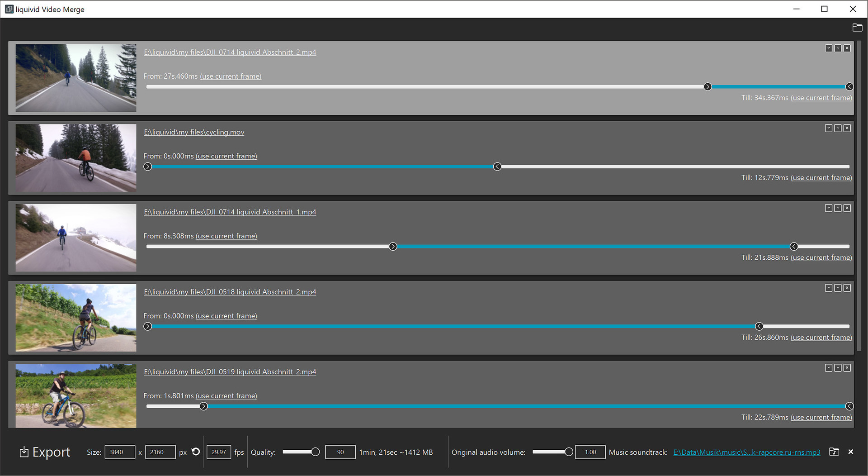Open folder icon at top right
This screenshot has width=868, height=476.
click(857, 28)
